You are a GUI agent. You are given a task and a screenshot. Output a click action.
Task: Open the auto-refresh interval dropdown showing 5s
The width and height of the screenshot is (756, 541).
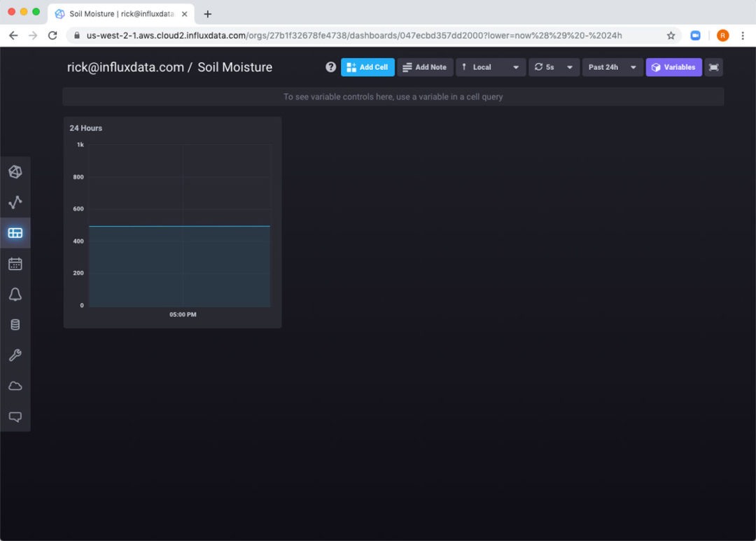tap(554, 67)
